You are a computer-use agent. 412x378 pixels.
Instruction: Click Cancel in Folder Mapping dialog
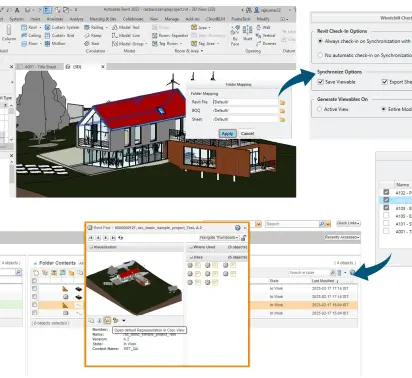pyautogui.click(x=247, y=133)
